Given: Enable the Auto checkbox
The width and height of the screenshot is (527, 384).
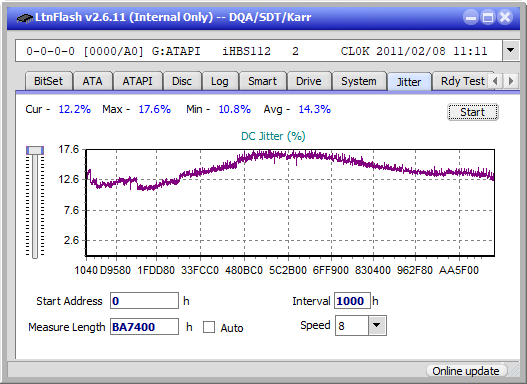Looking at the screenshot, I should pyautogui.click(x=209, y=327).
